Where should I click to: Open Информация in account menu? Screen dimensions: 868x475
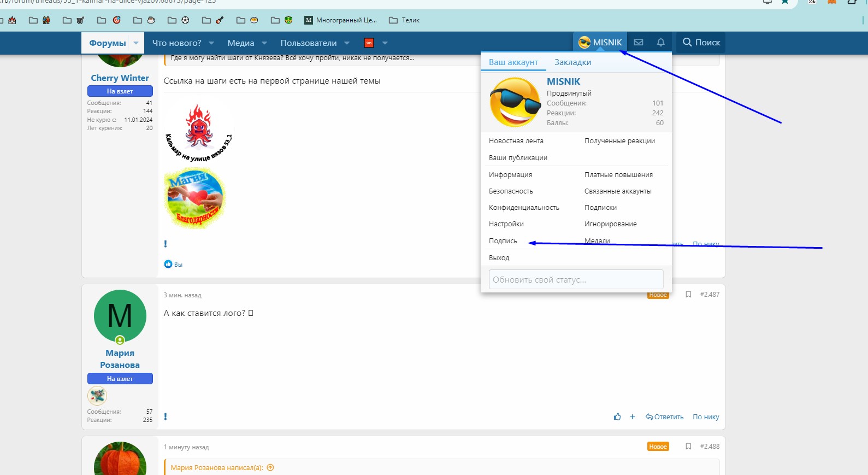[510, 174]
